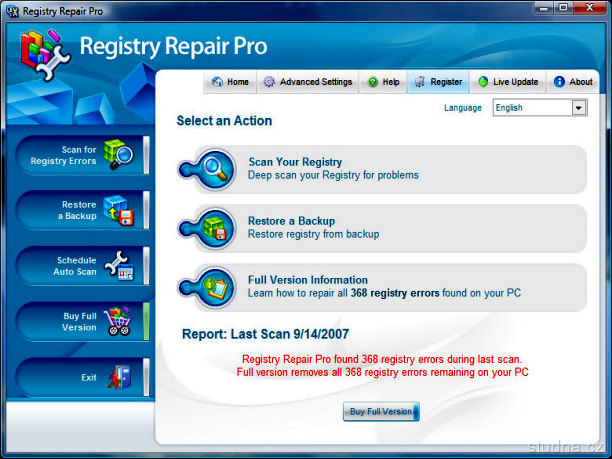Minimize the Registry Repair Pro window
Viewport: 612px width, 459px height.
(x=544, y=8)
